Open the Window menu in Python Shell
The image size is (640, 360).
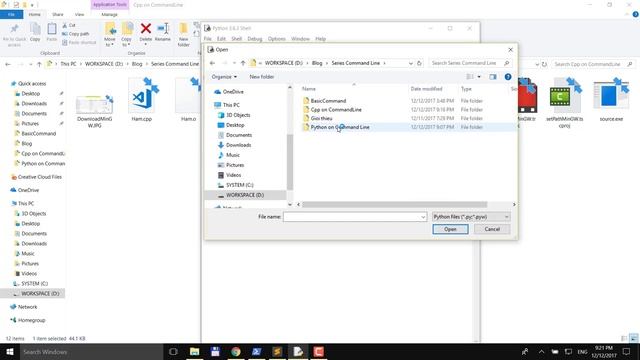pos(300,39)
